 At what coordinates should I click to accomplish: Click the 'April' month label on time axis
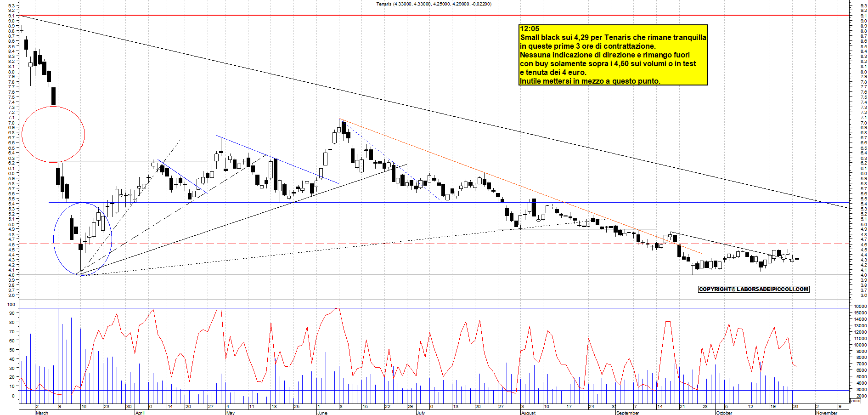pos(140,413)
